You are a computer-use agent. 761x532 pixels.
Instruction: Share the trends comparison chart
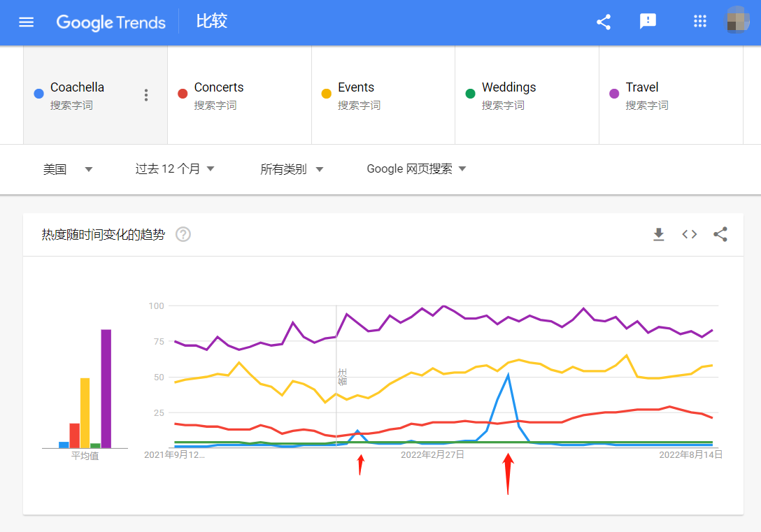click(720, 235)
